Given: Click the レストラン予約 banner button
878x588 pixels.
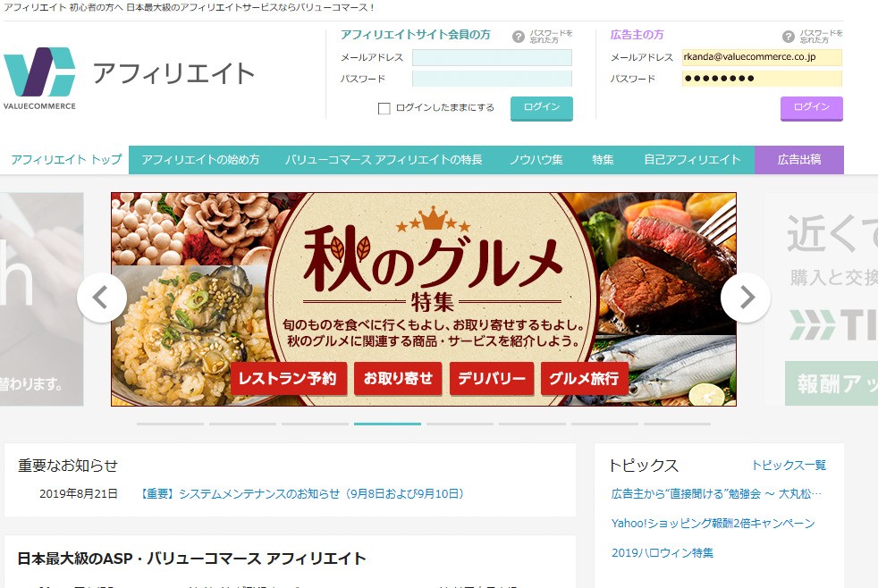Looking at the screenshot, I should click(x=289, y=379).
